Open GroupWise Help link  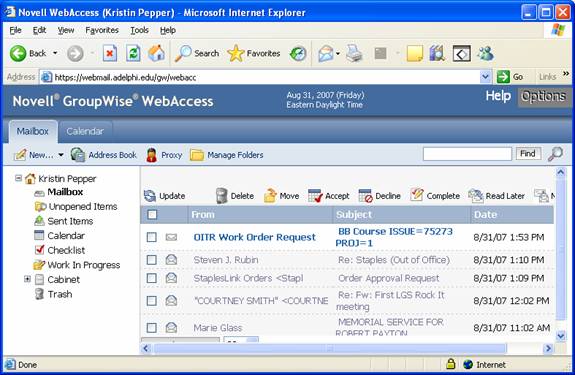[498, 96]
